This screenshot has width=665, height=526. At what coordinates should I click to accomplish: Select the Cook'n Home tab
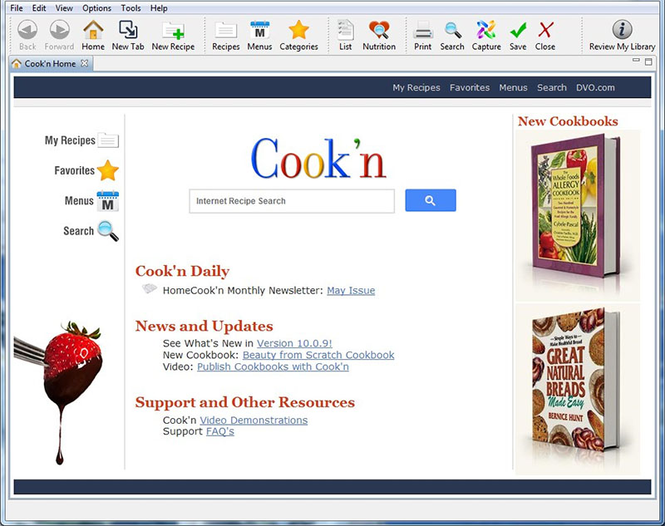pos(50,64)
